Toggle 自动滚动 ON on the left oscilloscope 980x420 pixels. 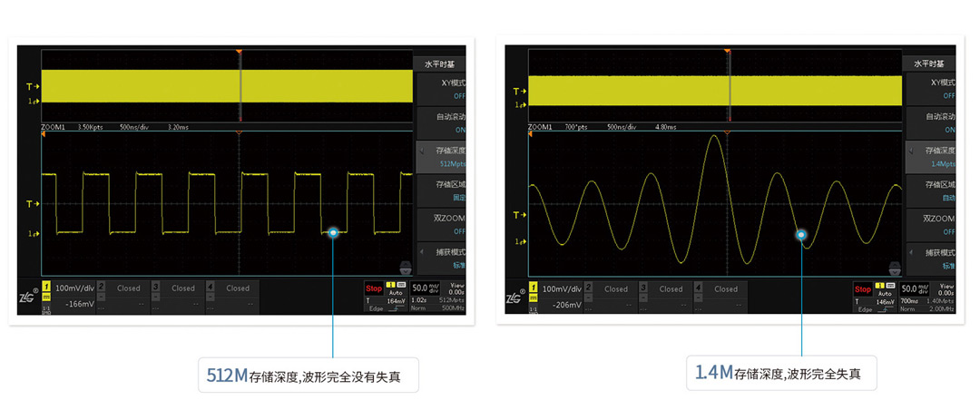[441, 123]
